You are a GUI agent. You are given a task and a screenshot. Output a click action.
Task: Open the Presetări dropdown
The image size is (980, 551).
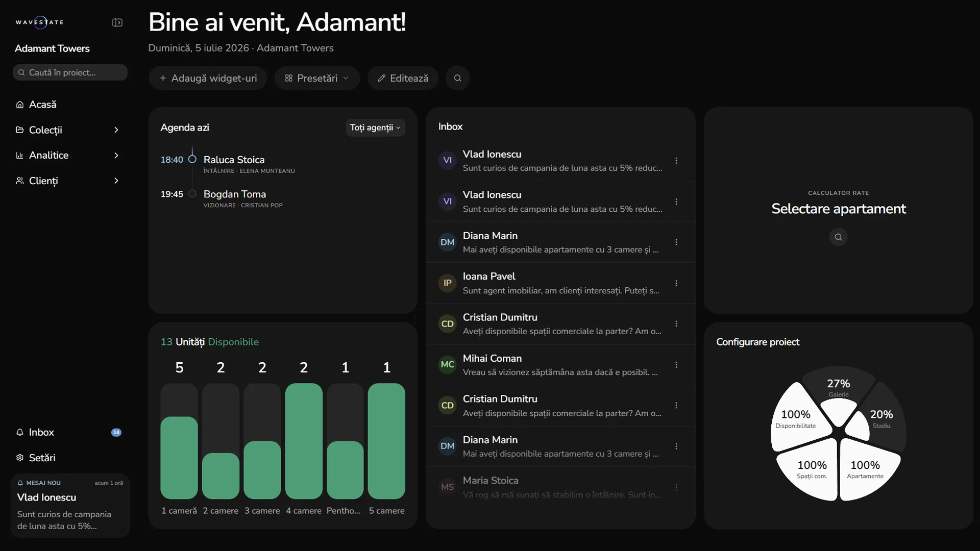(x=317, y=78)
